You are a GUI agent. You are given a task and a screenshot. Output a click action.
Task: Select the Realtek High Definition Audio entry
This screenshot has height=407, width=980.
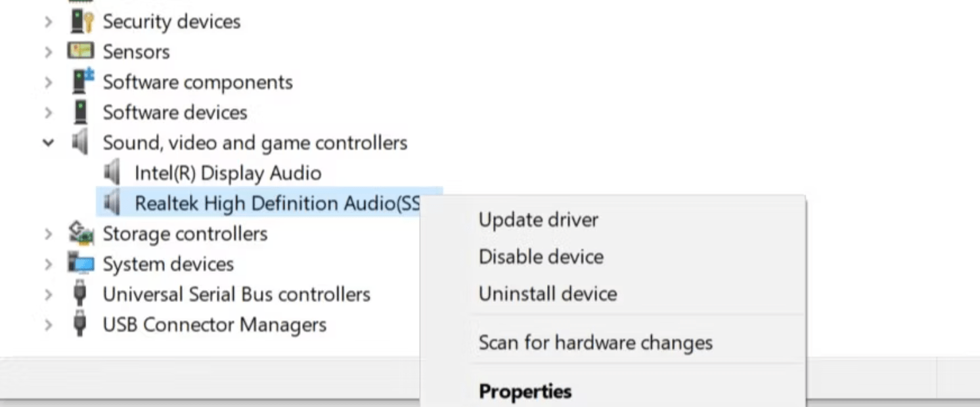(x=276, y=203)
